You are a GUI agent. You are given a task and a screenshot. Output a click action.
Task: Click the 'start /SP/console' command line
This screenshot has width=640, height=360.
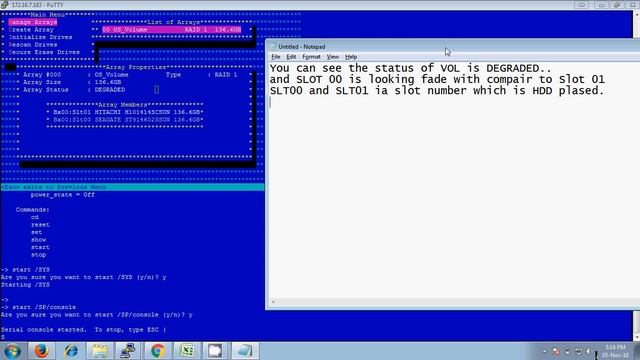(44, 307)
